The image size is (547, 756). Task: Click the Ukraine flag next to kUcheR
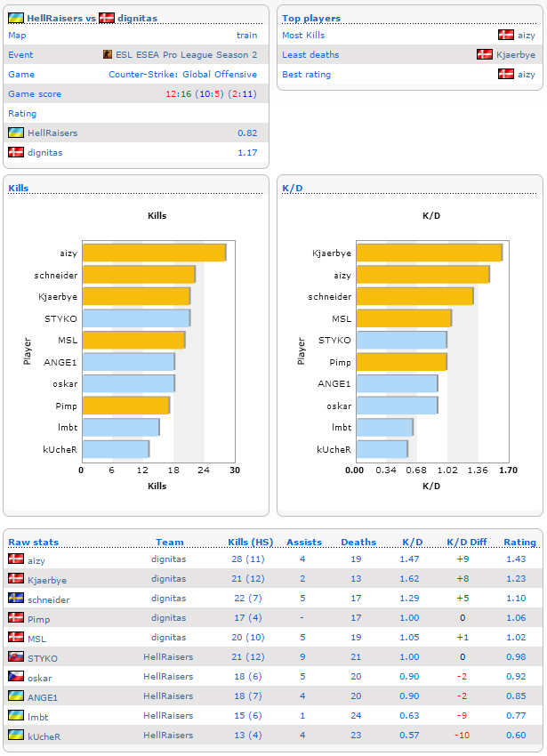click(16, 735)
